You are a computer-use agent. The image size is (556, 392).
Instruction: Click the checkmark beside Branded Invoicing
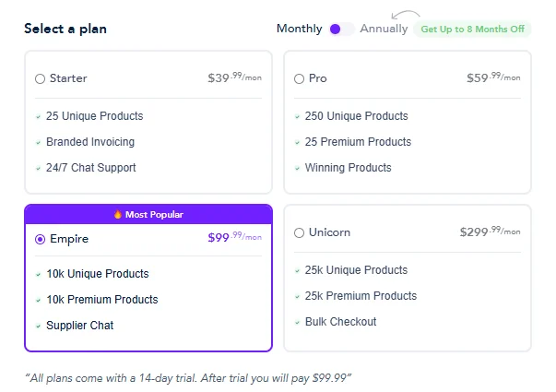pos(39,143)
